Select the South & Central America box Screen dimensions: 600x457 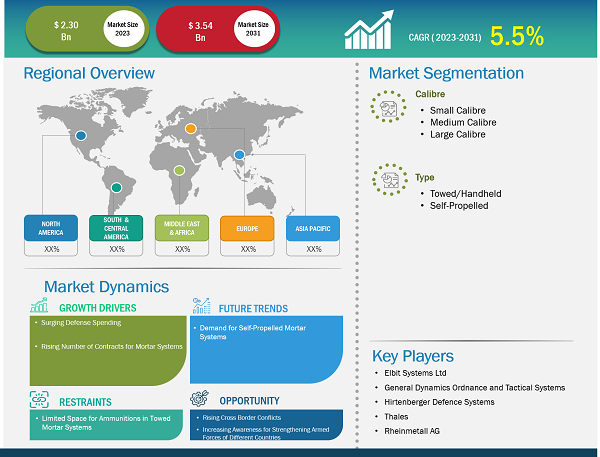pos(116,228)
